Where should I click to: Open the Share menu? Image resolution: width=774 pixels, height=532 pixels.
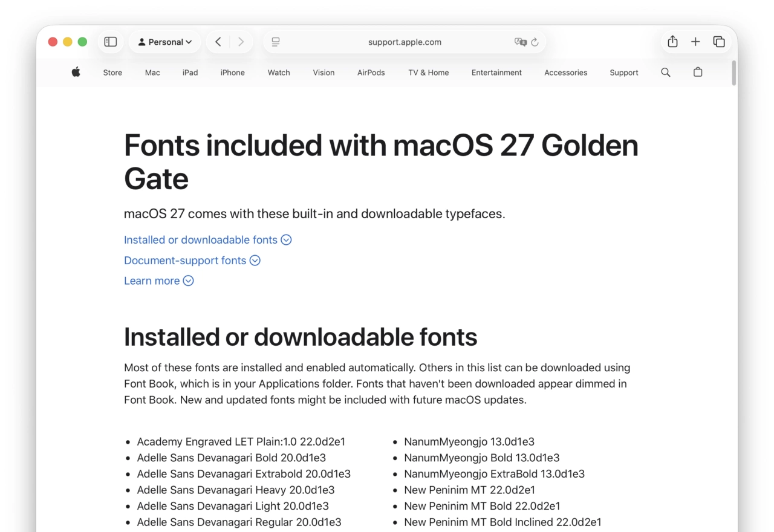tap(672, 42)
